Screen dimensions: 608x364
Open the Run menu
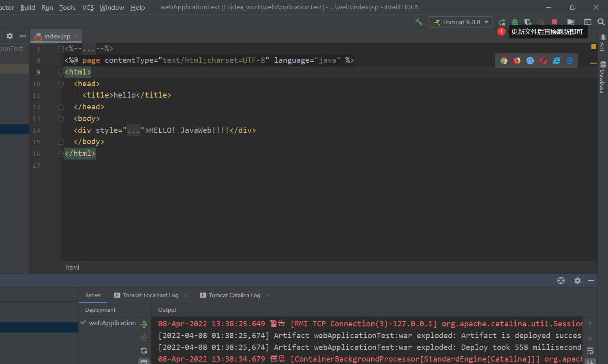47,7
